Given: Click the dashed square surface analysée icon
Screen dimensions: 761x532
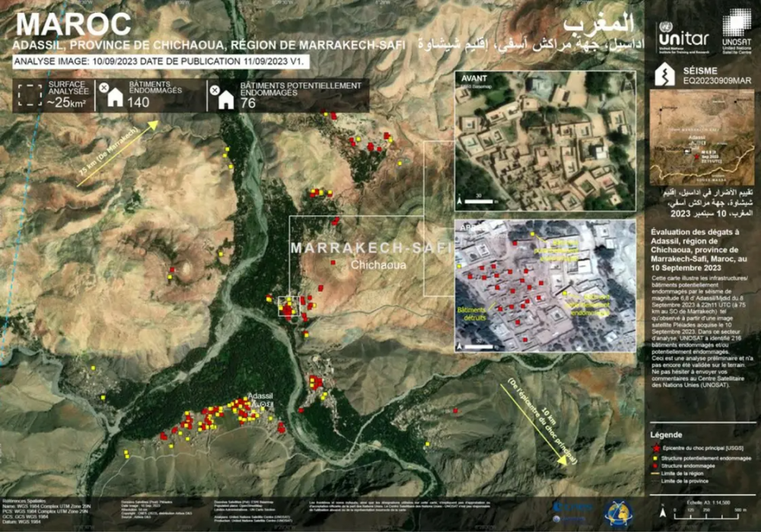Looking at the screenshot, I should (30, 94).
